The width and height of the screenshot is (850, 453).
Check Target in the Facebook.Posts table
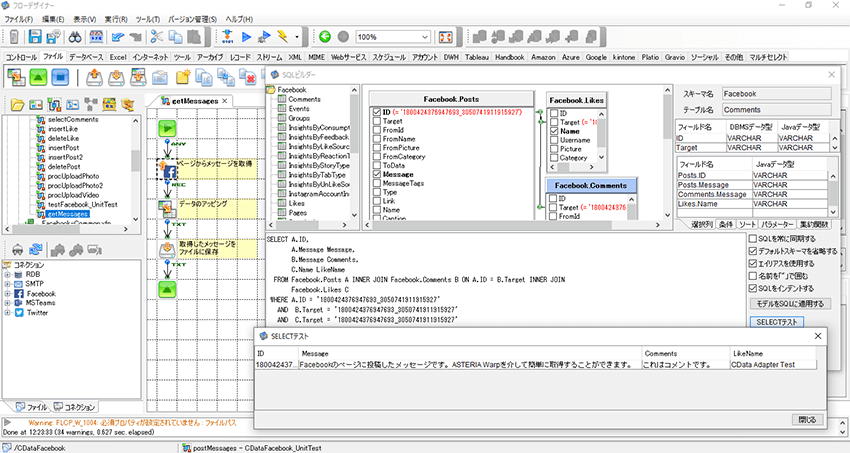(x=377, y=121)
